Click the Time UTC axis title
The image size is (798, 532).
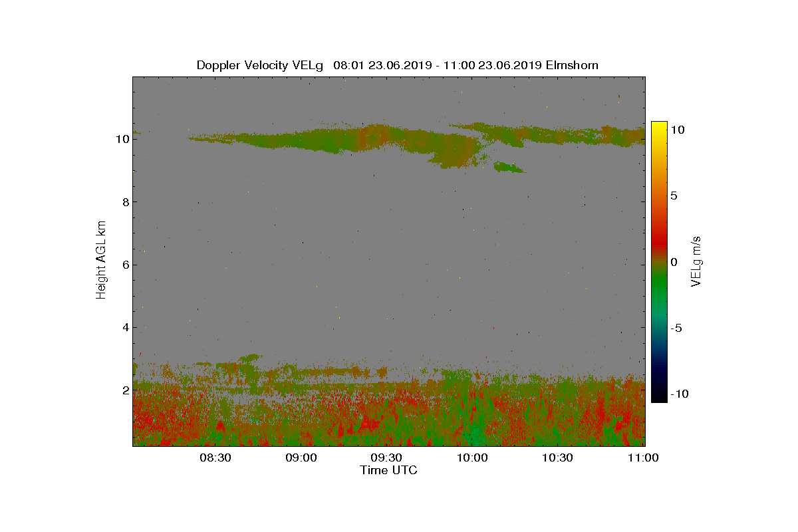coord(389,470)
